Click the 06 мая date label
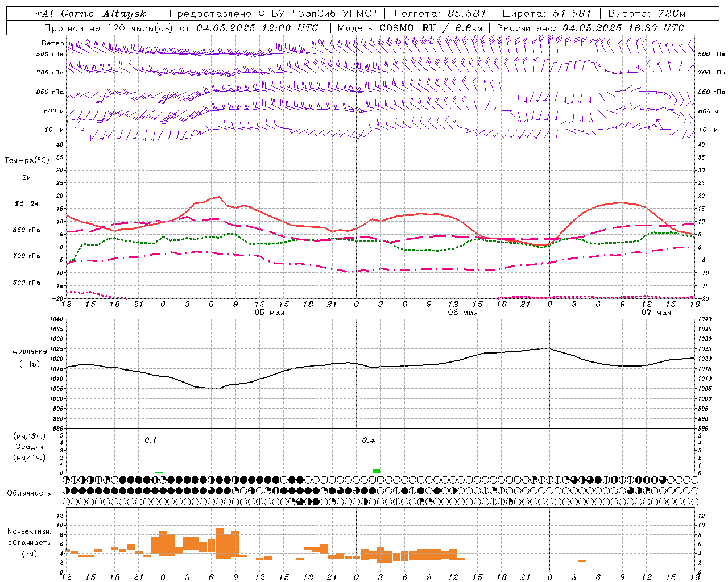The height and width of the screenshot is (582, 728). (462, 313)
